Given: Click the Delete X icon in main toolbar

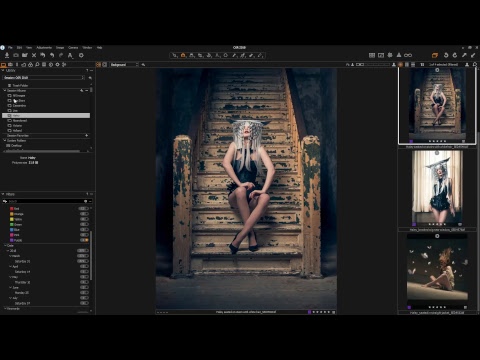Looking at the screenshot, I should (34, 55).
